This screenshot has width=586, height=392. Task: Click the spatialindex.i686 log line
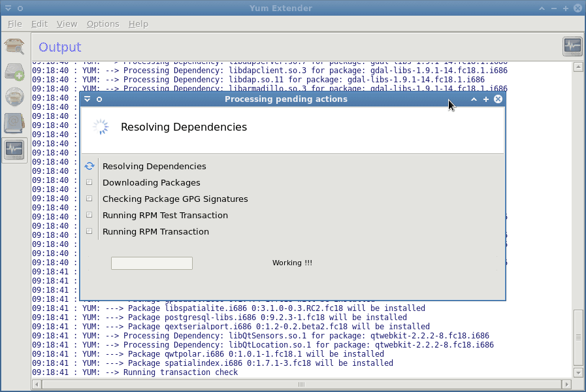213,363
